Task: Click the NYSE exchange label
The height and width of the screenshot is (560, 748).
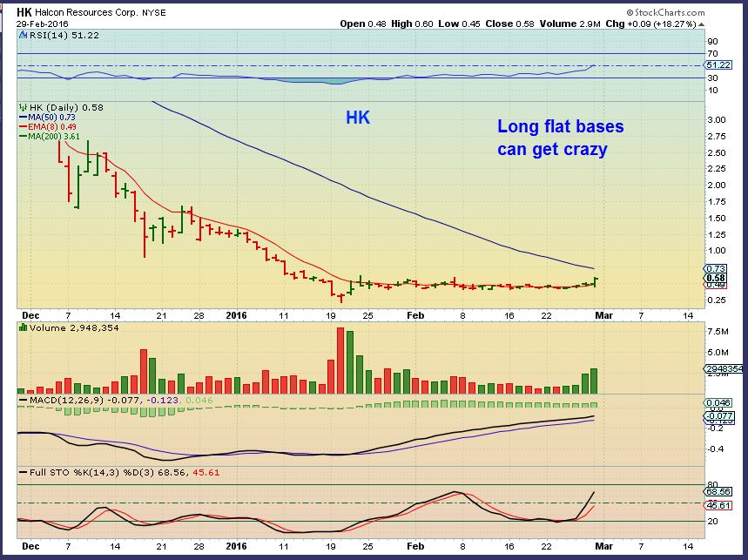Action: coord(154,13)
